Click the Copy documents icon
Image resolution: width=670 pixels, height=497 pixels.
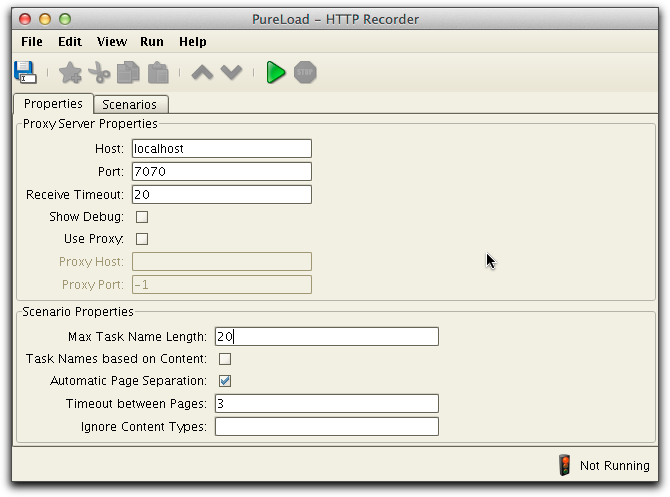click(x=128, y=72)
